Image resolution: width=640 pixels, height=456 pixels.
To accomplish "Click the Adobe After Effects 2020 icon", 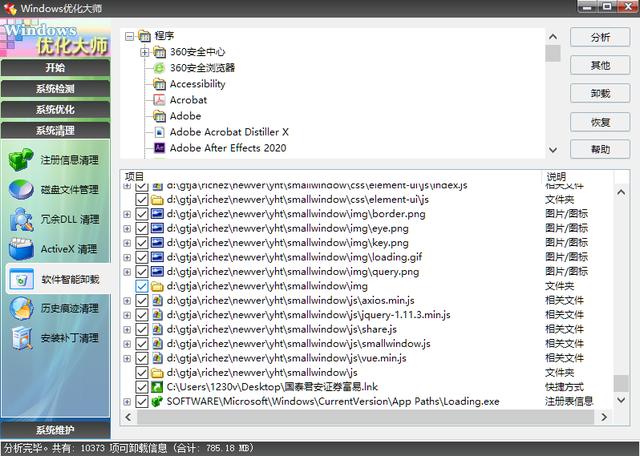I will coord(159,148).
